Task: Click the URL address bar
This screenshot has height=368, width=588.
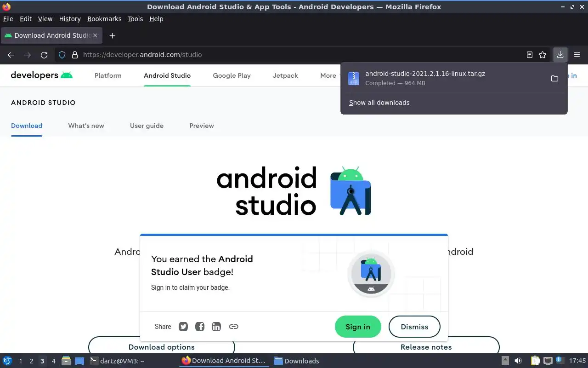Action: click(301, 55)
